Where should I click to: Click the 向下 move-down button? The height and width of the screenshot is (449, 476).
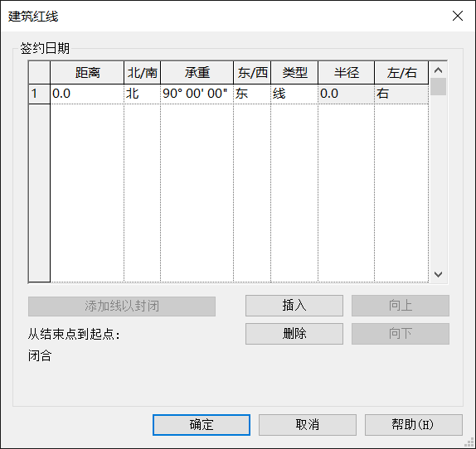tap(401, 334)
